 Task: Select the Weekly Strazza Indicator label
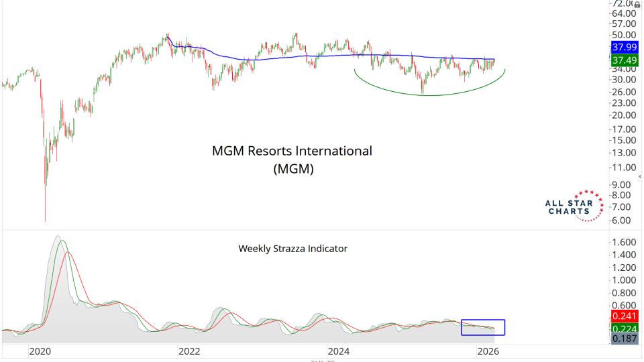tap(292, 248)
